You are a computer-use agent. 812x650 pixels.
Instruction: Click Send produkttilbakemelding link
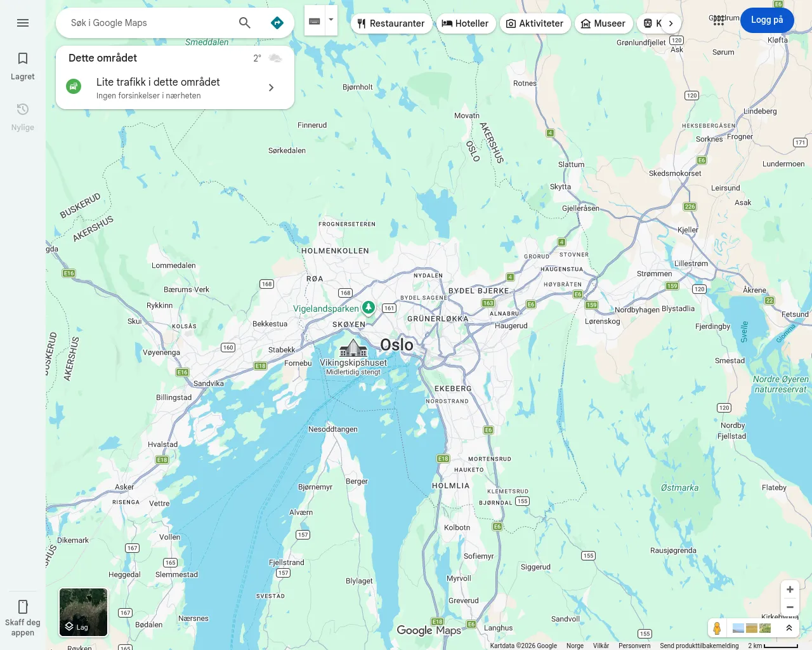pyautogui.click(x=699, y=646)
